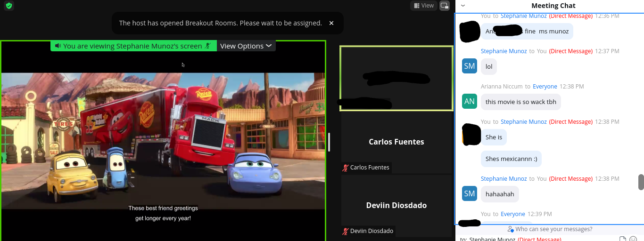Image resolution: width=644 pixels, height=241 pixels.
Task: Click the 'She is' chat message
Action: (494, 137)
